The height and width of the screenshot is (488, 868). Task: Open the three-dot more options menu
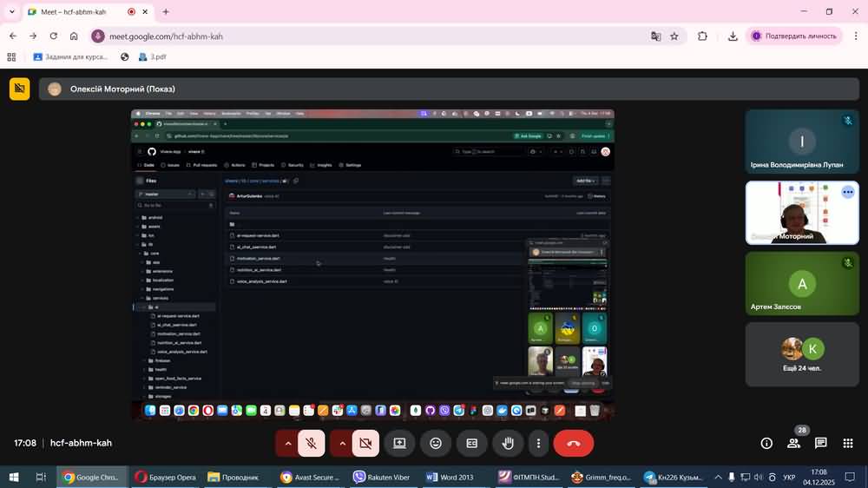pos(538,443)
